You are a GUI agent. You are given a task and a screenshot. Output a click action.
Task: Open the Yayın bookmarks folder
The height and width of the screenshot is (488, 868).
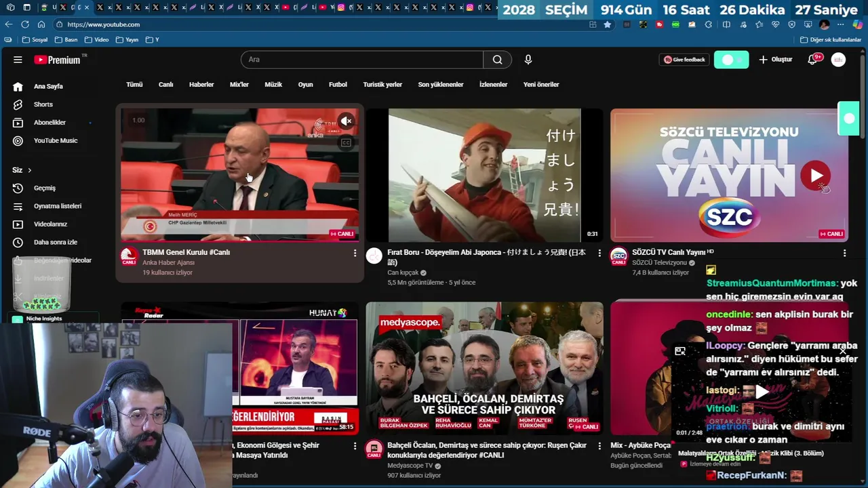pyautogui.click(x=127, y=40)
